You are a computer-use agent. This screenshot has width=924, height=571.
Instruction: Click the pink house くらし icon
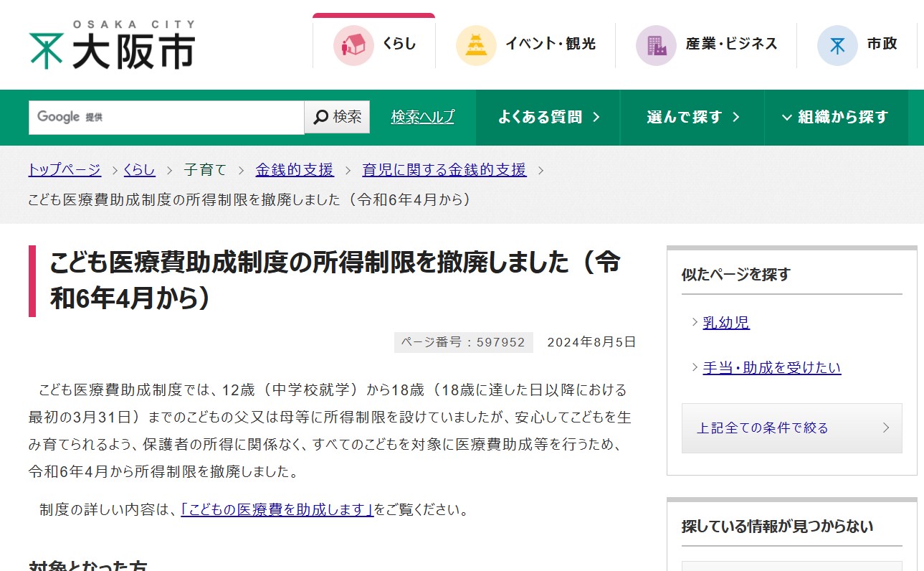pyautogui.click(x=353, y=45)
